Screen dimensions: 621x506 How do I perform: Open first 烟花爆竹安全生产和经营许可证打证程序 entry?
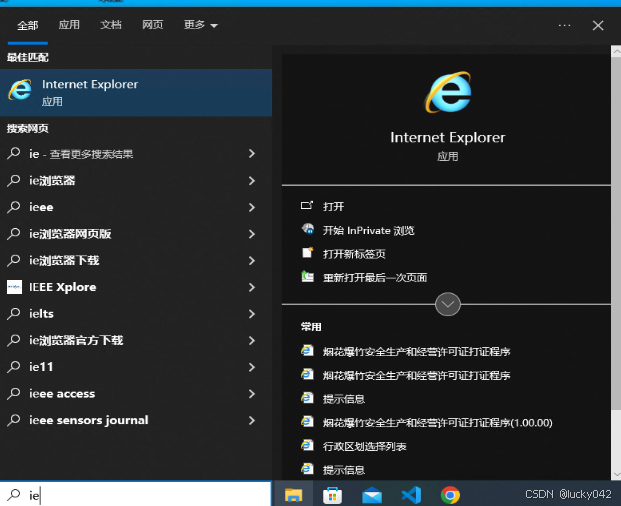(416, 351)
